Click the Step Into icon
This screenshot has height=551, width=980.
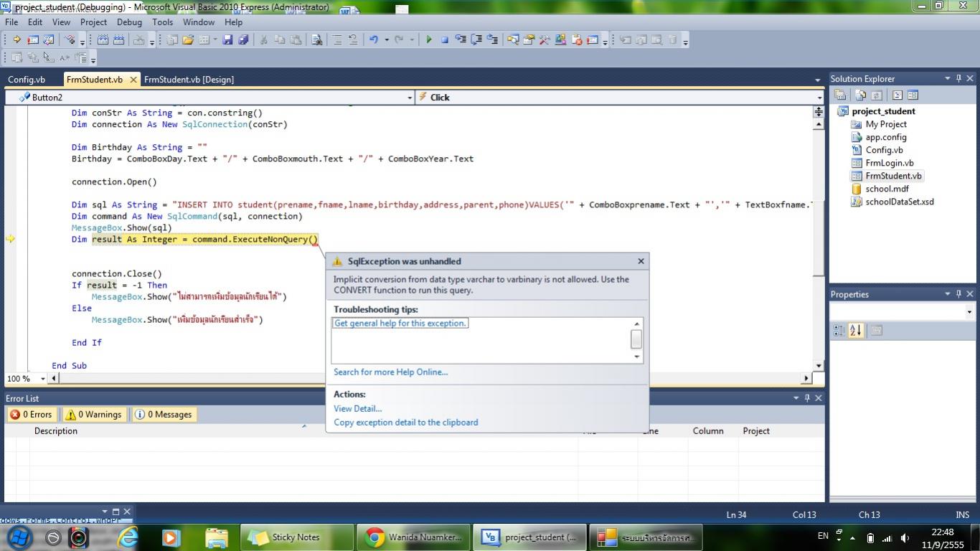click(x=461, y=40)
